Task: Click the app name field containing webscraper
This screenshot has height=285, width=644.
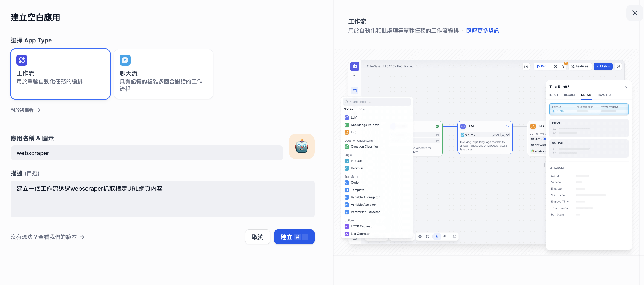Action: [x=147, y=153]
